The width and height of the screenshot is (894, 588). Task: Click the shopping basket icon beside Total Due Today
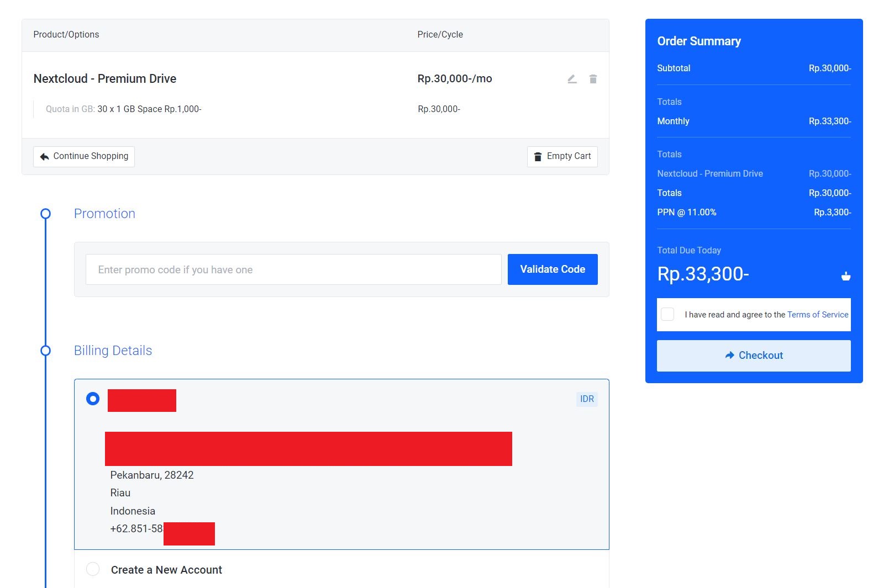tap(846, 276)
